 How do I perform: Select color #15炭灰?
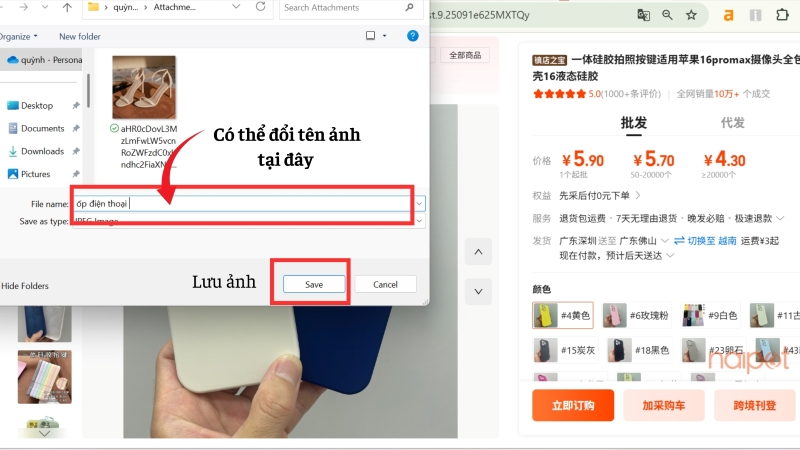coord(565,350)
